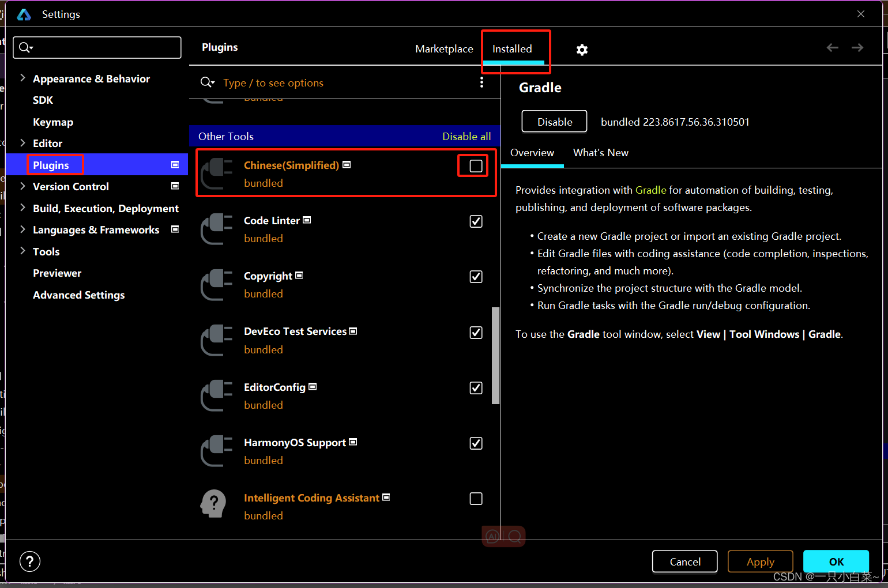Enable the Intelligent Coding Assistant checkbox

point(476,499)
